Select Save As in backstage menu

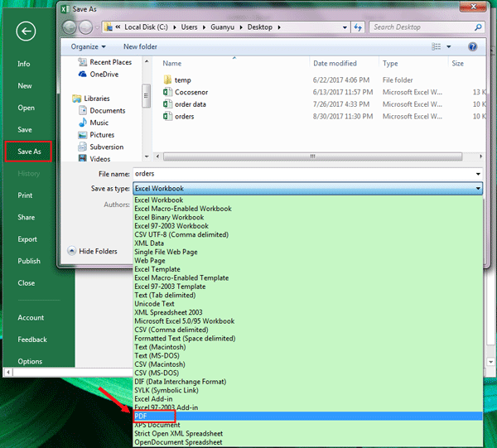click(x=29, y=152)
